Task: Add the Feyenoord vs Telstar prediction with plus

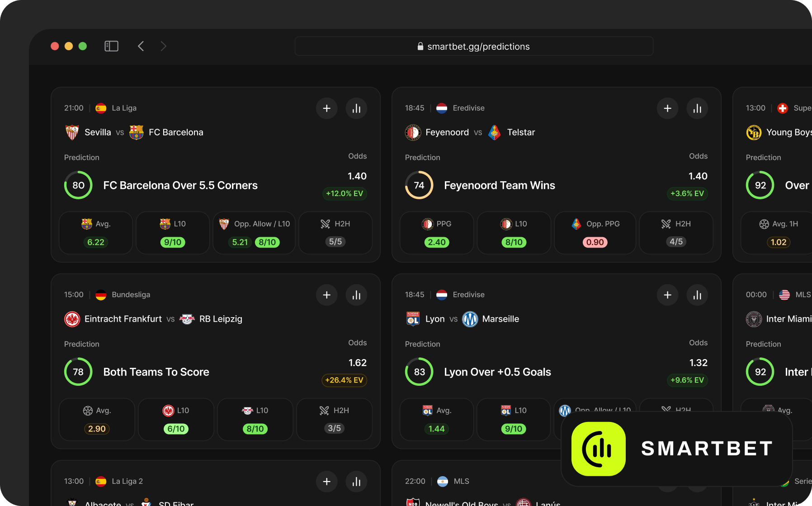Action: (668, 108)
